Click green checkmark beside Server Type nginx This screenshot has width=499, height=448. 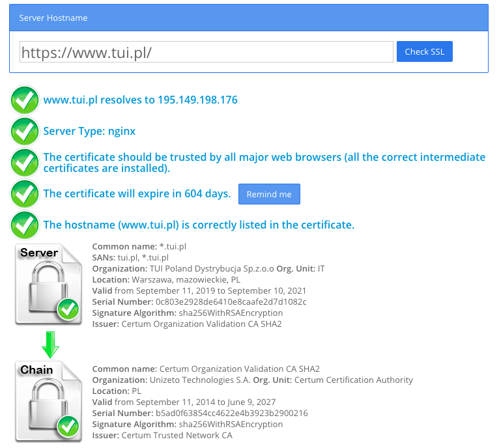[x=25, y=131]
